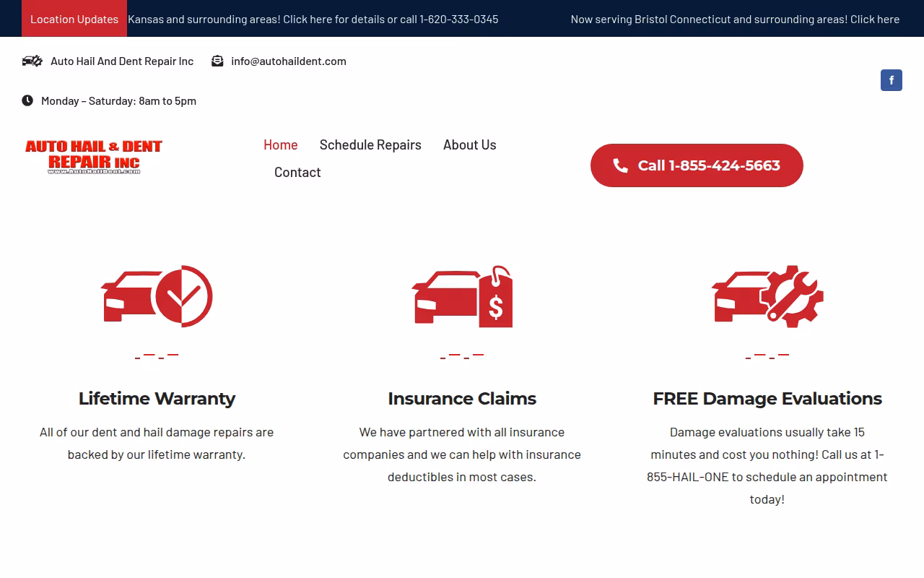Open Bristol Connecticut ticker message
The height and width of the screenshot is (578, 924).
point(735,19)
